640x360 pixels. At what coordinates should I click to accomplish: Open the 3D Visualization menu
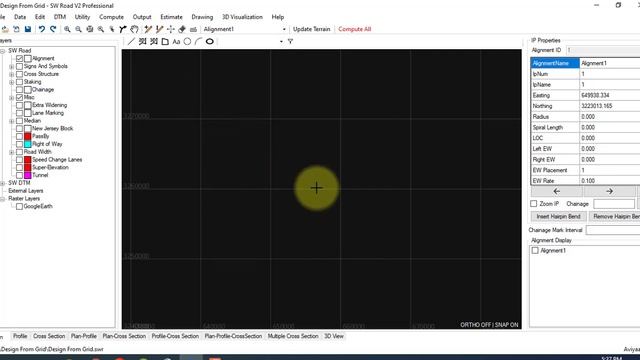point(242,17)
